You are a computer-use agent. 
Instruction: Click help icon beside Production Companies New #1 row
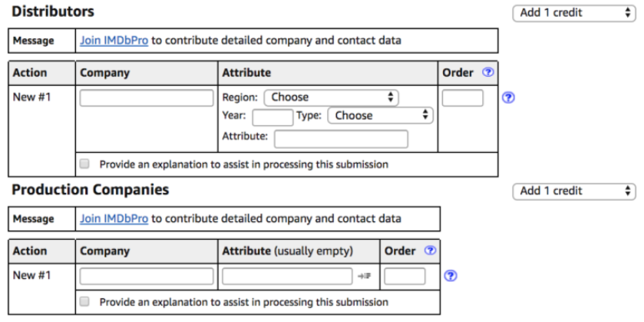(451, 276)
